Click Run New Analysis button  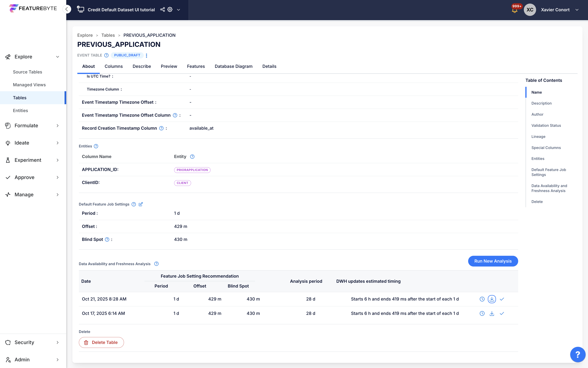[493, 261]
